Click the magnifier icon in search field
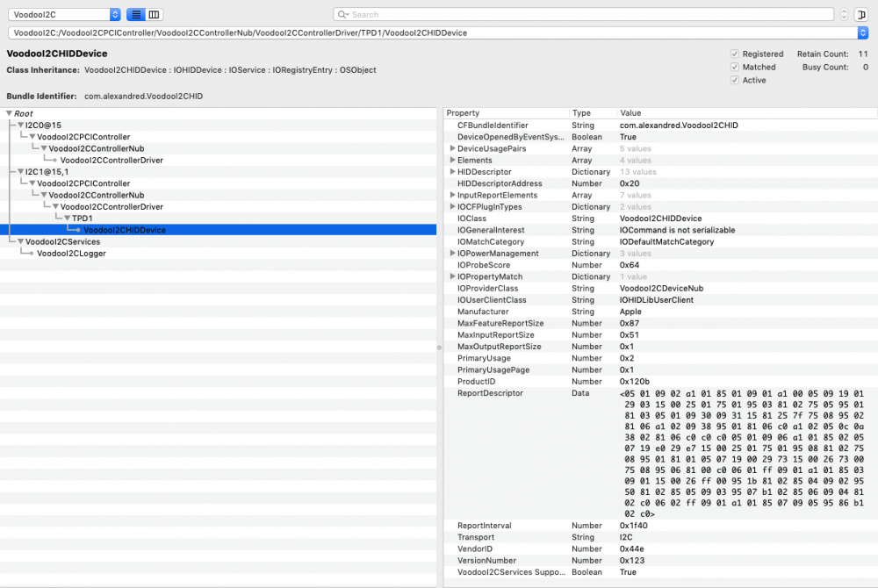878x588 pixels. [x=344, y=15]
